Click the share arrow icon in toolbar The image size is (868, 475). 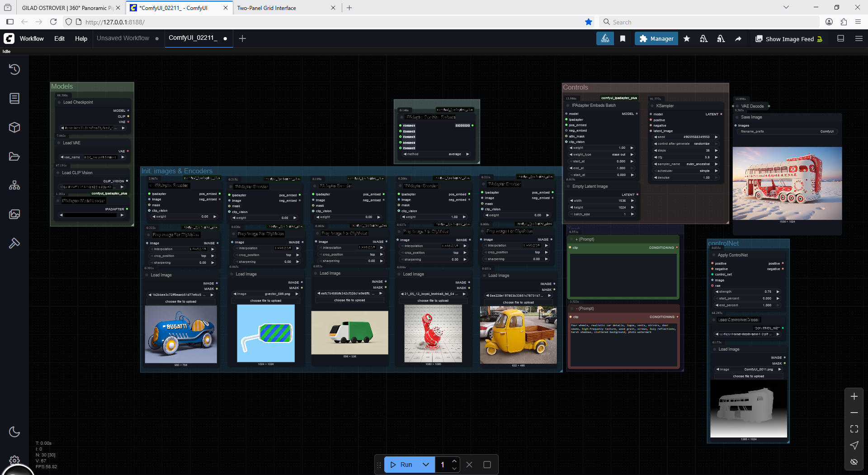[x=738, y=39]
